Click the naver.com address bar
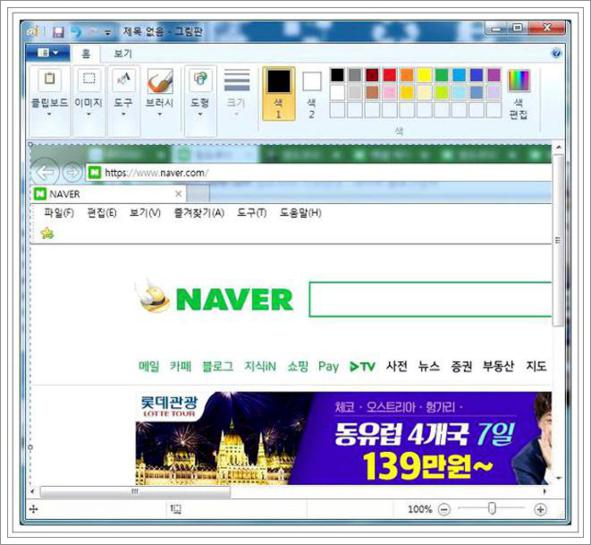Screen dimensions: 591x545 tap(318, 173)
